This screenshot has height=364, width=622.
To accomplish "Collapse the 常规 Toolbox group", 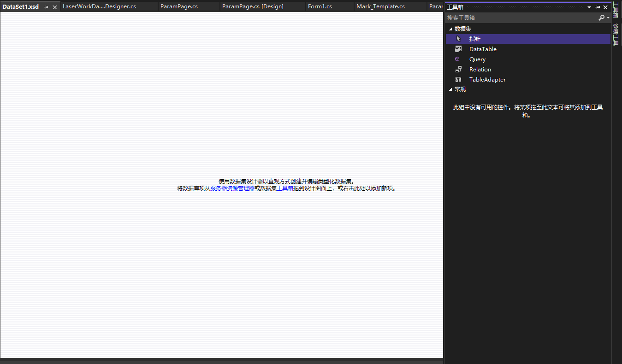I will pos(450,89).
